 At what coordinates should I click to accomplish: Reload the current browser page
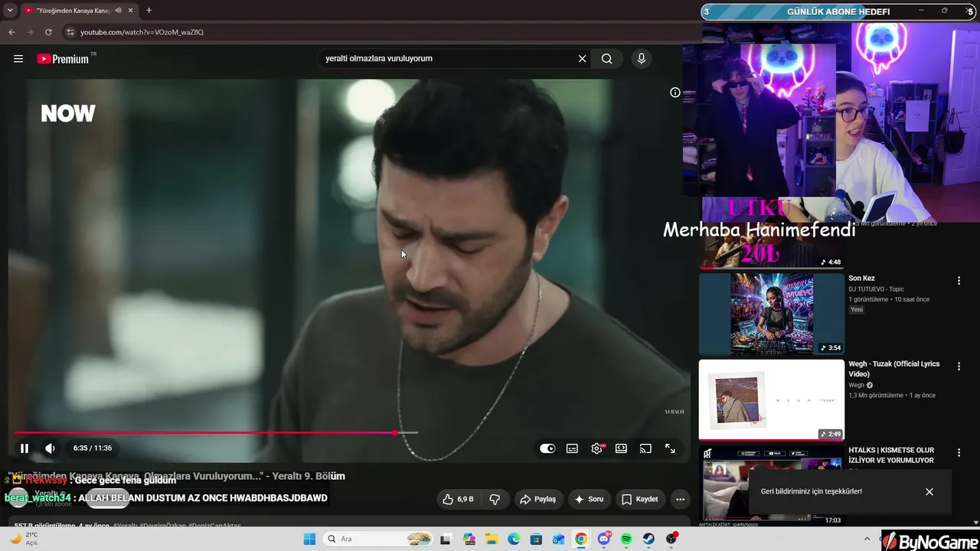click(48, 32)
